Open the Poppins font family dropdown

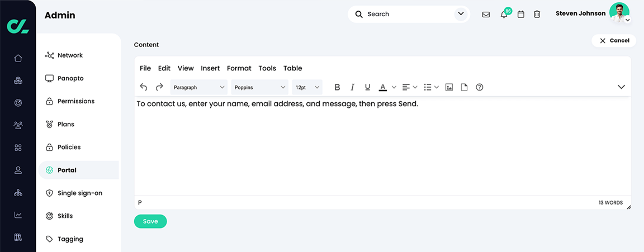tap(259, 87)
